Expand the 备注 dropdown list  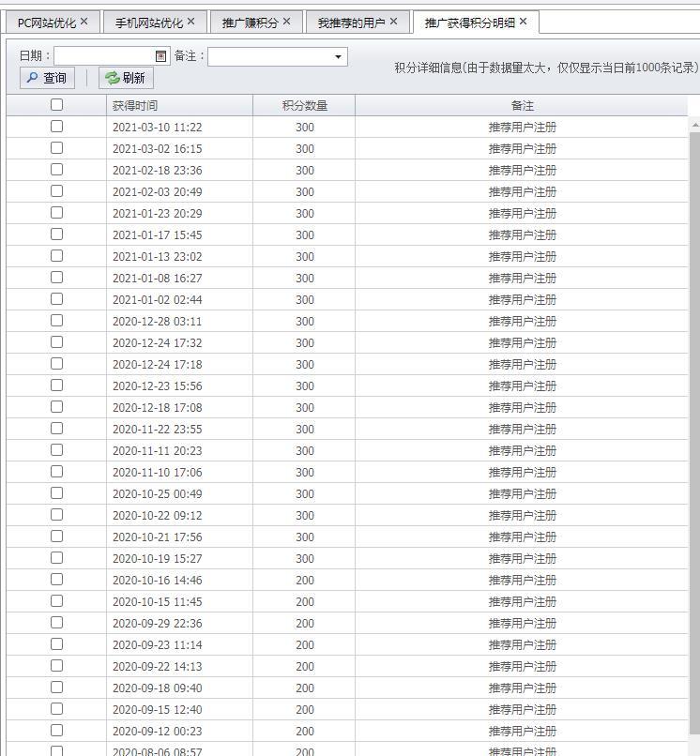(x=338, y=57)
